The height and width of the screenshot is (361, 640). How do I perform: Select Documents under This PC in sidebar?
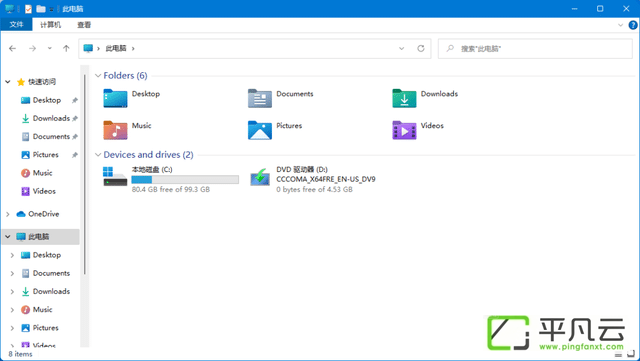point(51,273)
